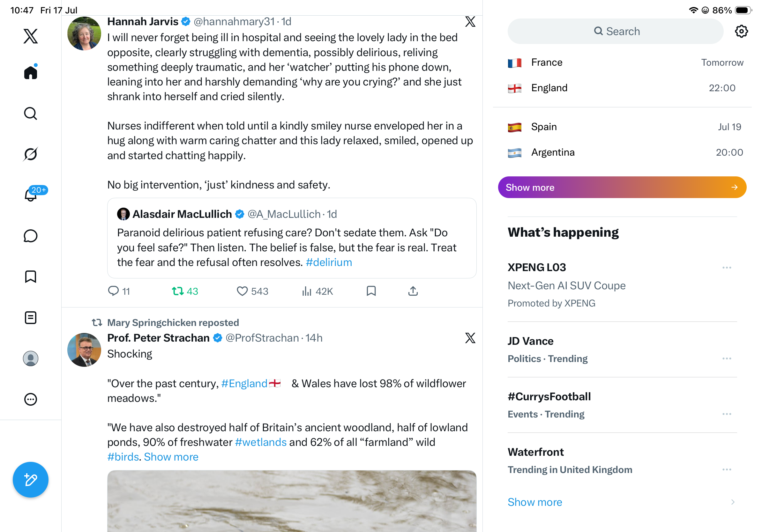This screenshot has width=762, height=532.
Task: Like Hannah Jarvis's post with 543 likes
Action: click(252, 291)
